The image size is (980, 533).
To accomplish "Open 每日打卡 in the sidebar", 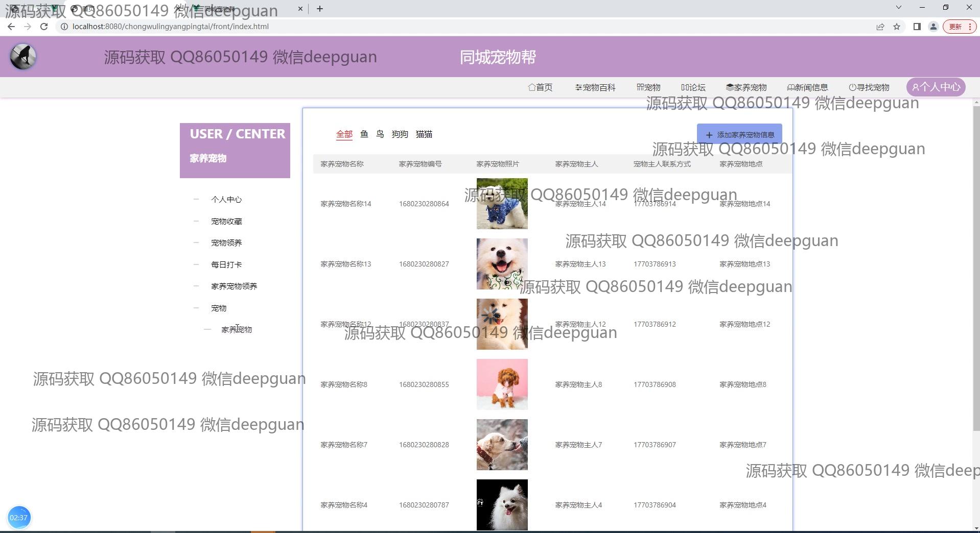I will [x=226, y=264].
